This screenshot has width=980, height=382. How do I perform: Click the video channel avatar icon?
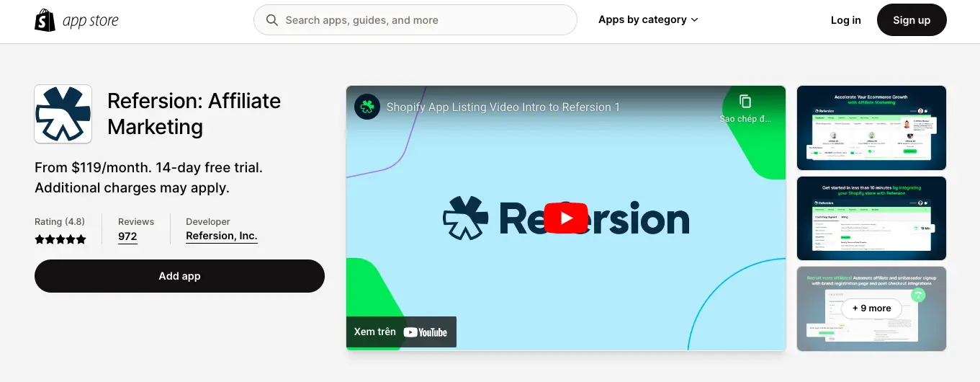click(367, 107)
